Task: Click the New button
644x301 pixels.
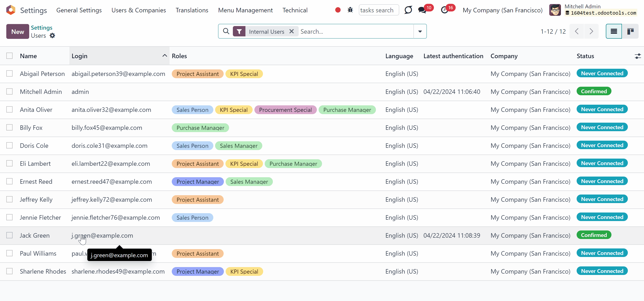Action: click(18, 31)
